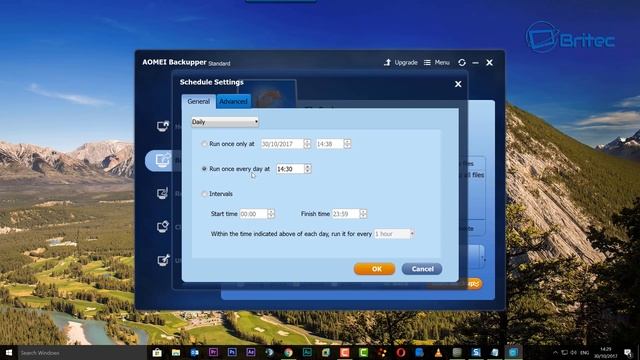Select the Backup sidebar icon
The height and width of the screenshot is (360, 640).
tap(162, 160)
